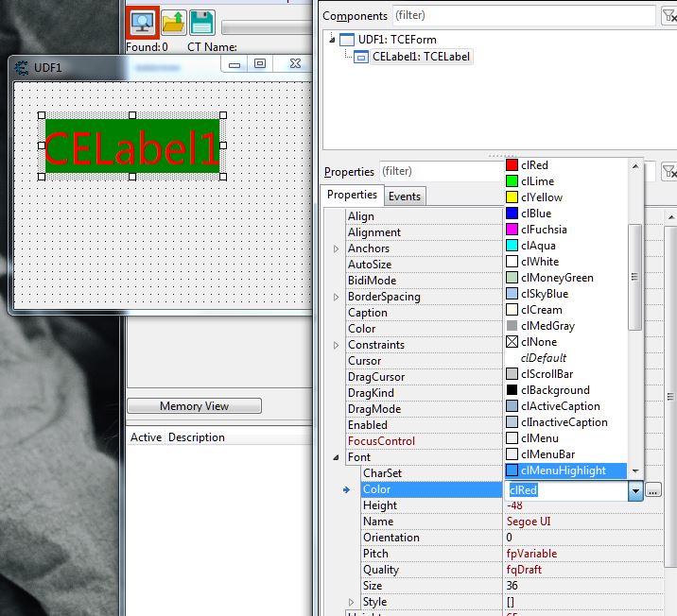Image resolution: width=677 pixels, height=616 pixels.
Task: Select the Font Pitch value fpVariable
Action: click(x=531, y=554)
